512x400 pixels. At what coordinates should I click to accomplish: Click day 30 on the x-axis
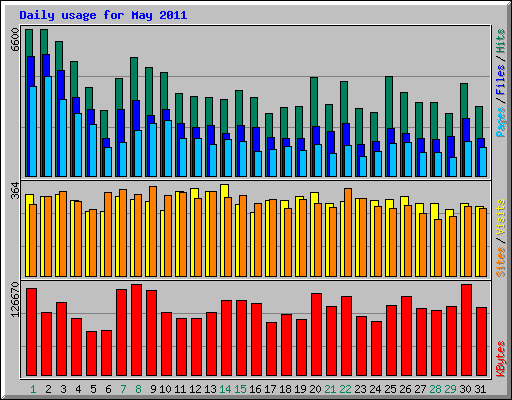tap(465, 389)
